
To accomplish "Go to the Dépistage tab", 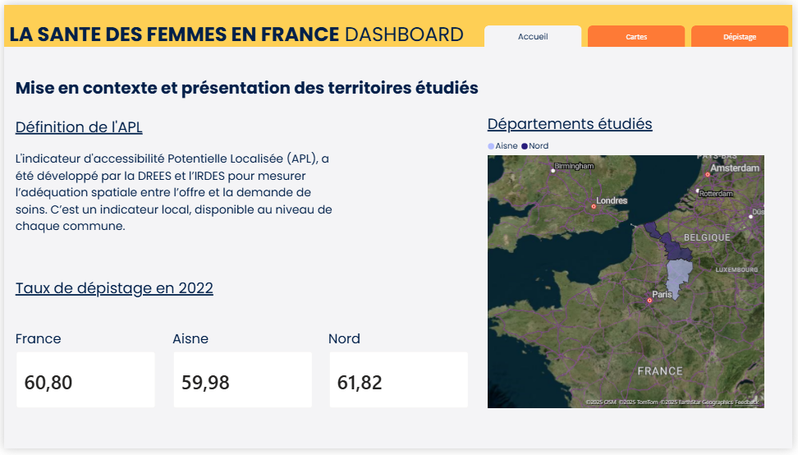I will point(739,37).
